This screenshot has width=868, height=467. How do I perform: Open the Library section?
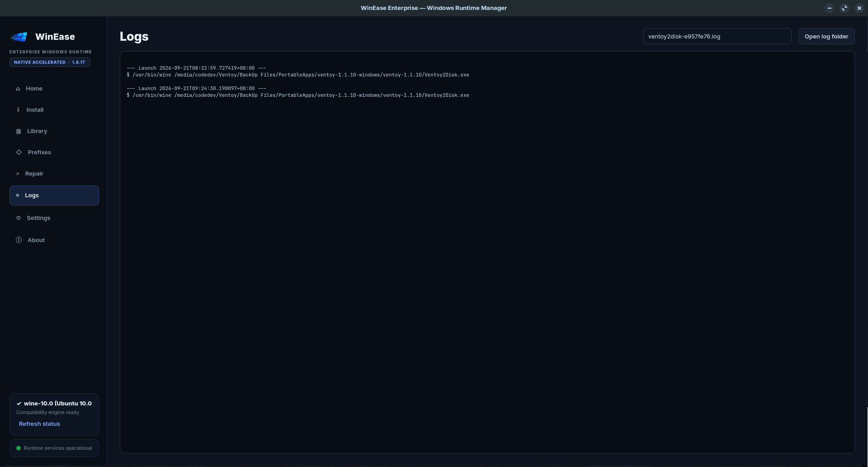[54, 131]
